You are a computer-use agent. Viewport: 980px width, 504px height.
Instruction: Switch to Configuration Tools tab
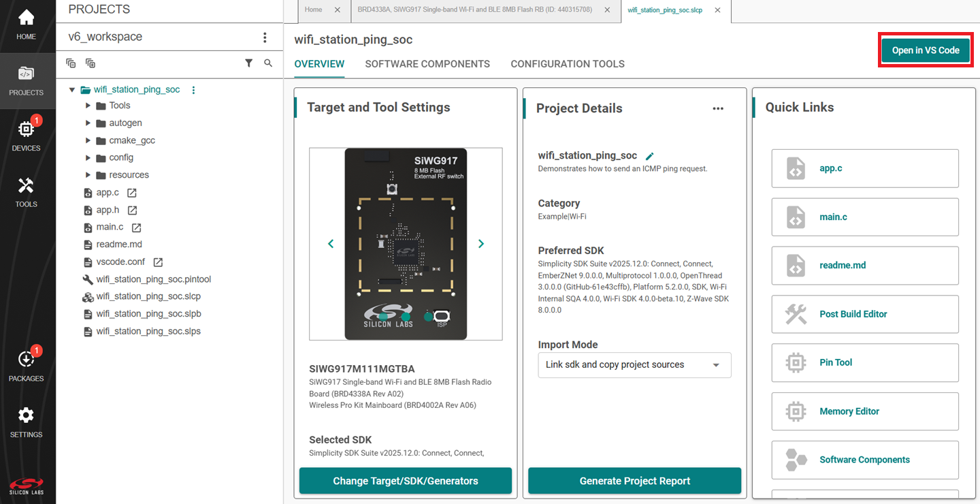tap(567, 64)
